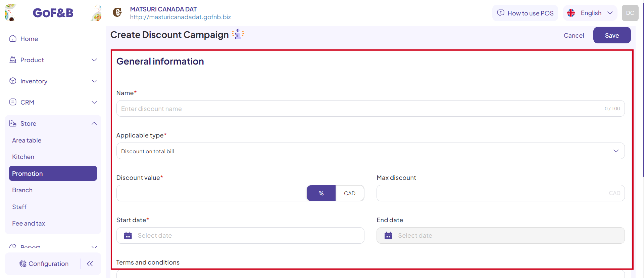Click the Inventory box icon
The height and width of the screenshot is (278, 644).
click(13, 81)
